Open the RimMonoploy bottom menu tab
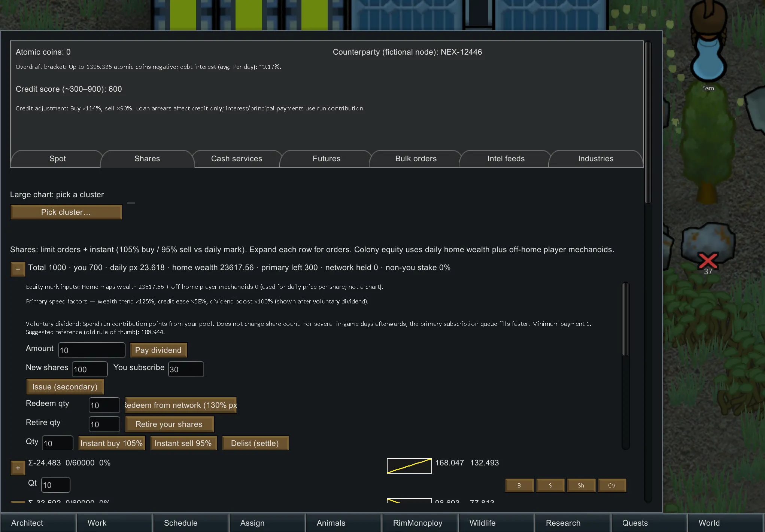 click(x=418, y=523)
